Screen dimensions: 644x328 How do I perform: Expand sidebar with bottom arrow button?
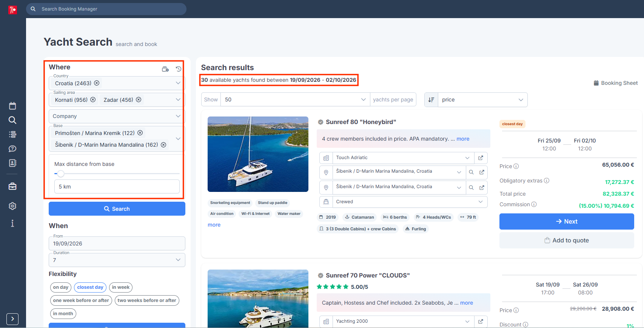(x=12, y=319)
